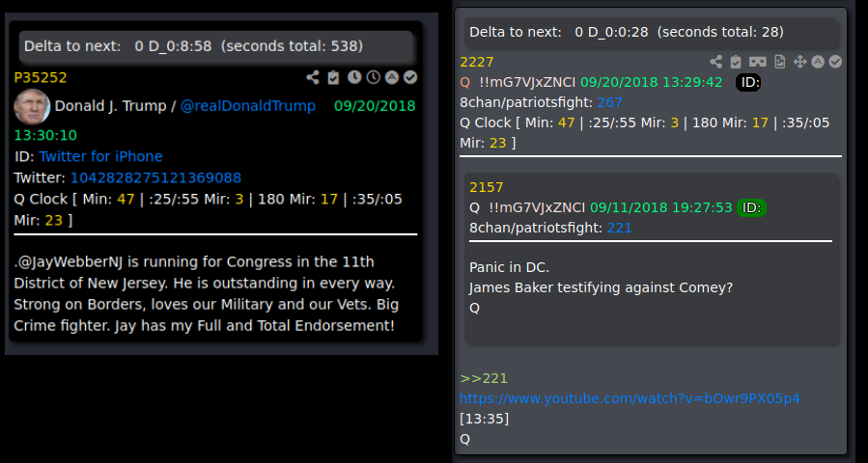Open the YouTube watch link in post 2227
The image size is (868, 463).
point(630,398)
